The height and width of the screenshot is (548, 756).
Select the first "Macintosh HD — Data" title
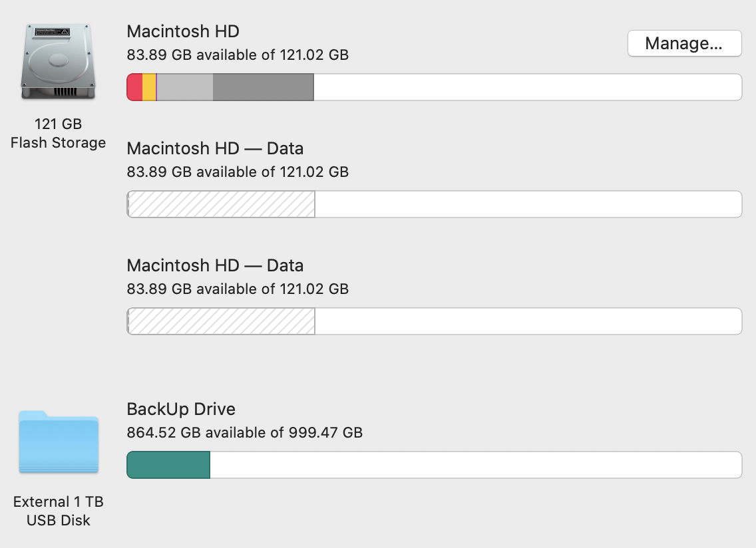[x=215, y=148]
